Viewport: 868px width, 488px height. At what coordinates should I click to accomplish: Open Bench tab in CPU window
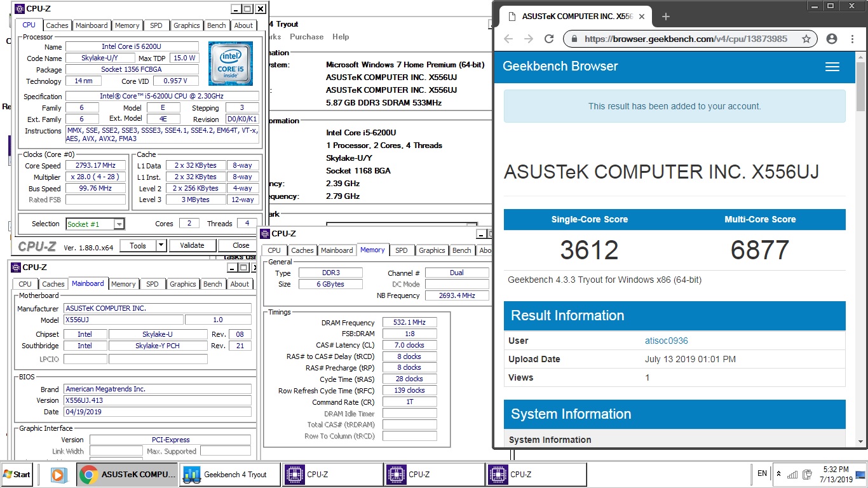(x=216, y=25)
